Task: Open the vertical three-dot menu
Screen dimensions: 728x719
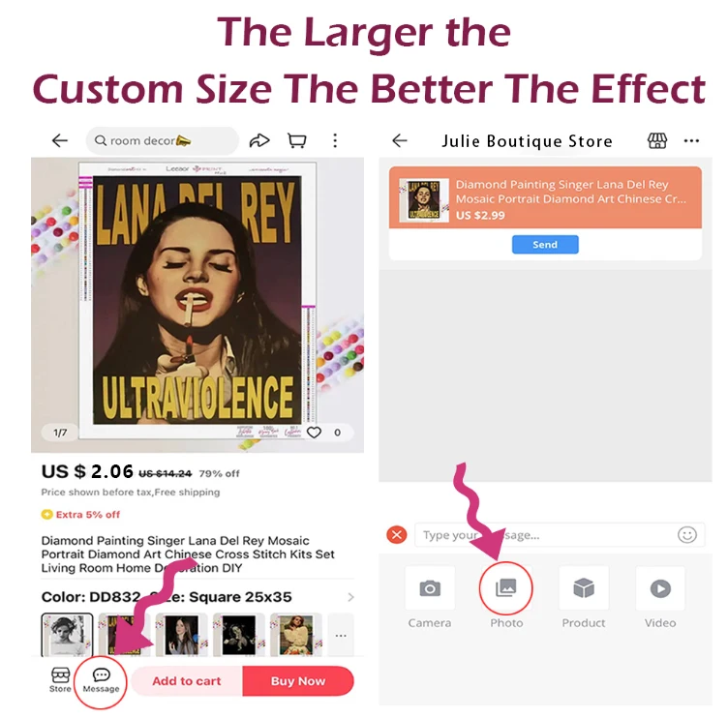Action: (x=335, y=140)
